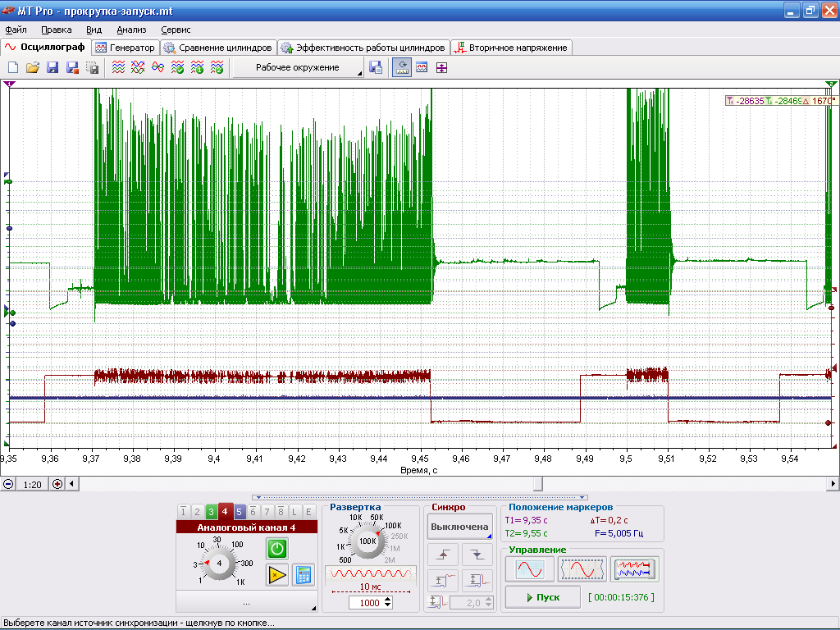The image size is (840, 630).
Task: Collapse the control panel with dotted arrow bar
Action: coord(420,498)
